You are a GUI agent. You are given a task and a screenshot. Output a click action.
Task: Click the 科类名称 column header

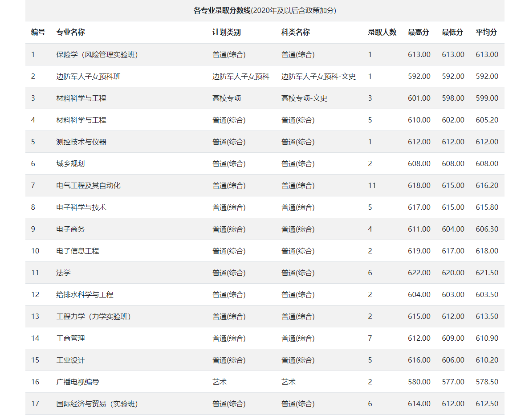pos(296,33)
